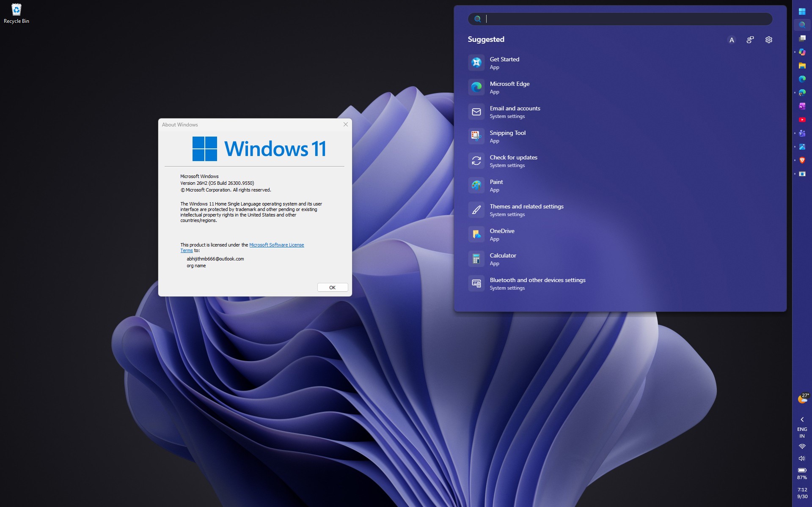This screenshot has height=507, width=812.
Task: Choose Check for updates suggestion
Action: [620, 161]
